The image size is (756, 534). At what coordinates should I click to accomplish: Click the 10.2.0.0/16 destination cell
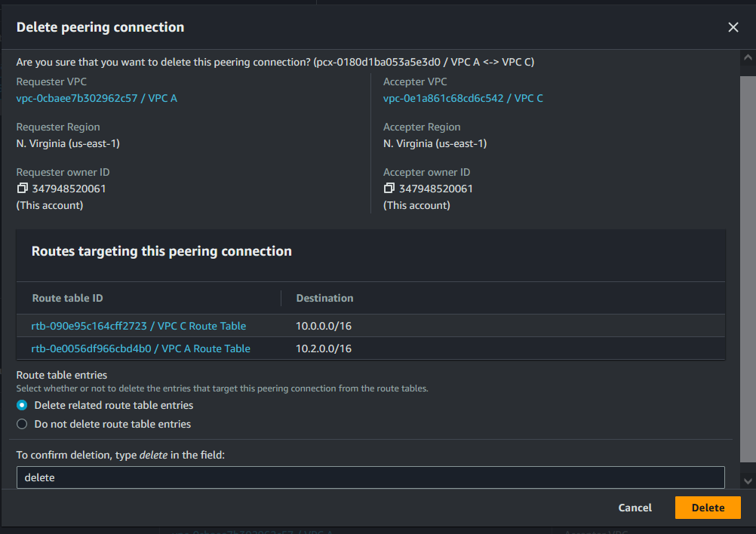pyautogui.click(x=324, y=348)
